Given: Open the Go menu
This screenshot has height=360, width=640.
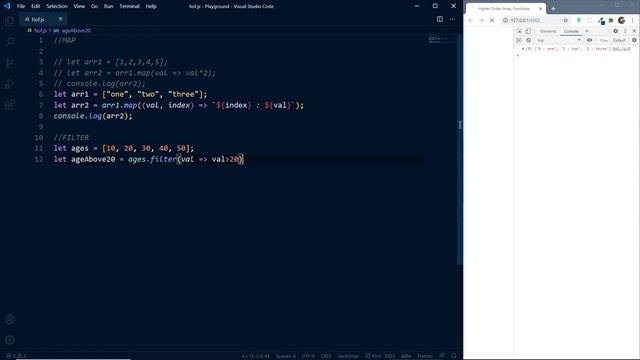Looking at the screenshot, I should tap(94, 6).
